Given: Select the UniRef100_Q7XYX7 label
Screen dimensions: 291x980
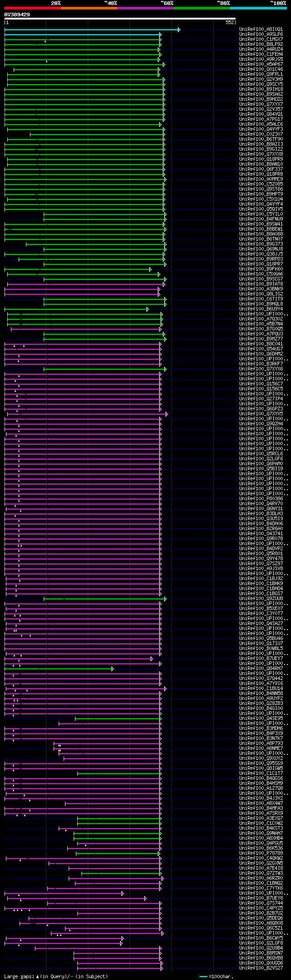Looking at the screenshot, I should coord(261,104).
